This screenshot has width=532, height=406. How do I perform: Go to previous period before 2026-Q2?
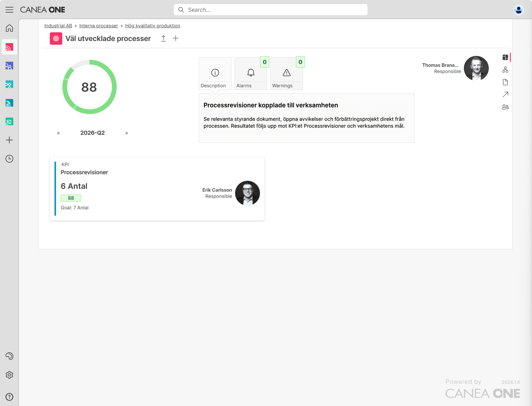coord(58,133)
